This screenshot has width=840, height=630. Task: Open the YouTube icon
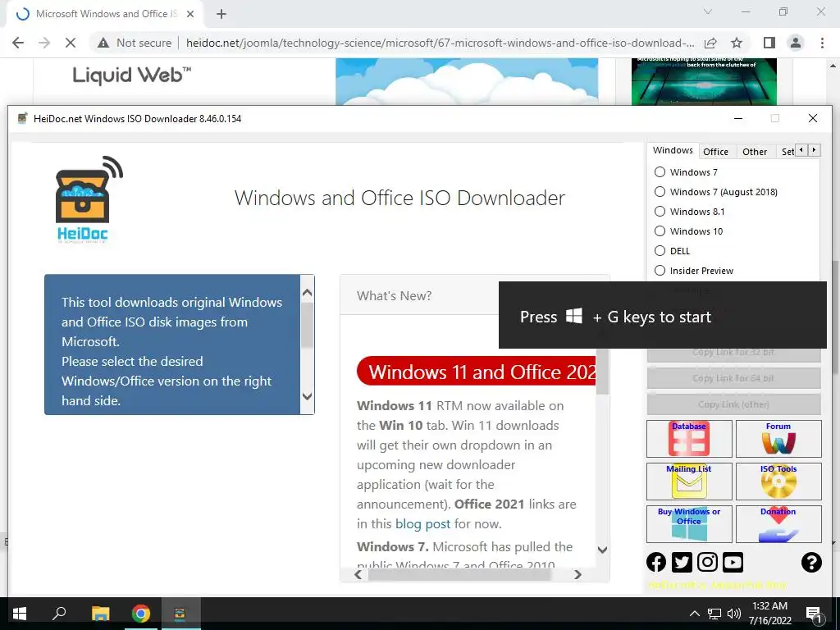tap(733, 562)
